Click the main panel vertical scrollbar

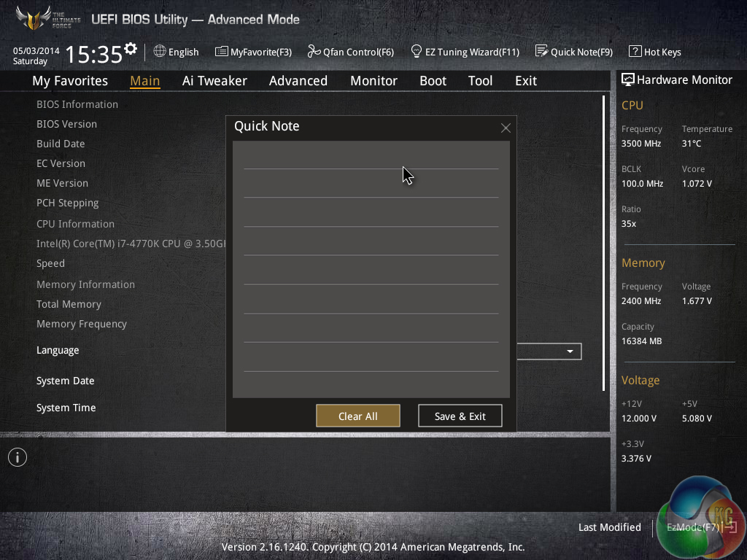[x=603, y=243]
